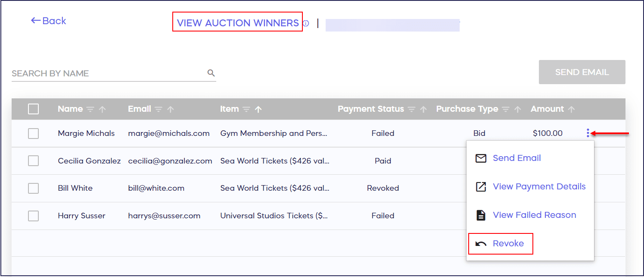Screen dimensions: 644x277
Task: Sort the Name column with its arrow
Action: click(102, 110)
